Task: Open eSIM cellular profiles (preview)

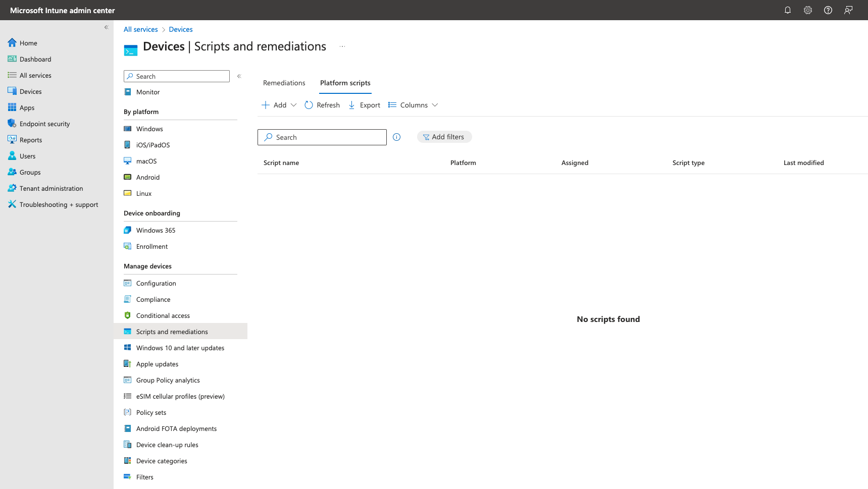Action: (x=180, y=396)
